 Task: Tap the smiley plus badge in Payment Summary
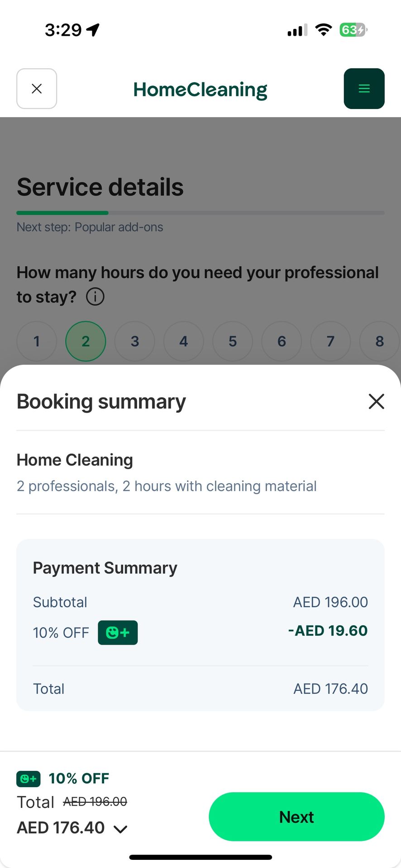[118, 632]
